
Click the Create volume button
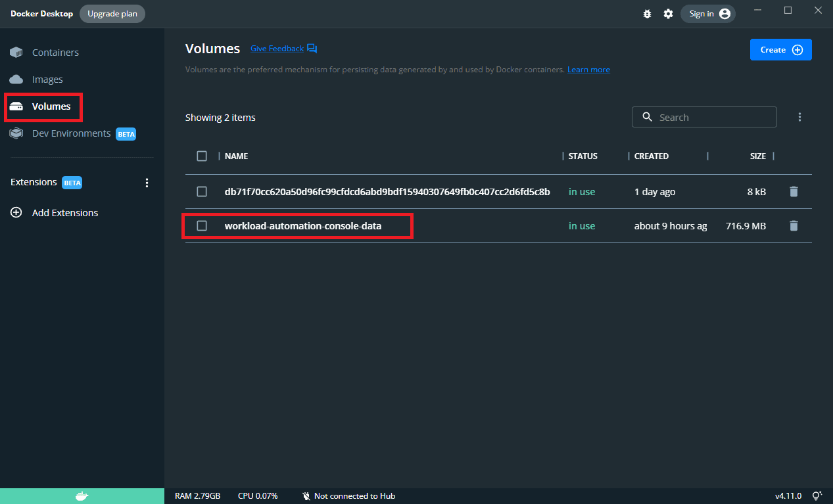tap(781, 50)
